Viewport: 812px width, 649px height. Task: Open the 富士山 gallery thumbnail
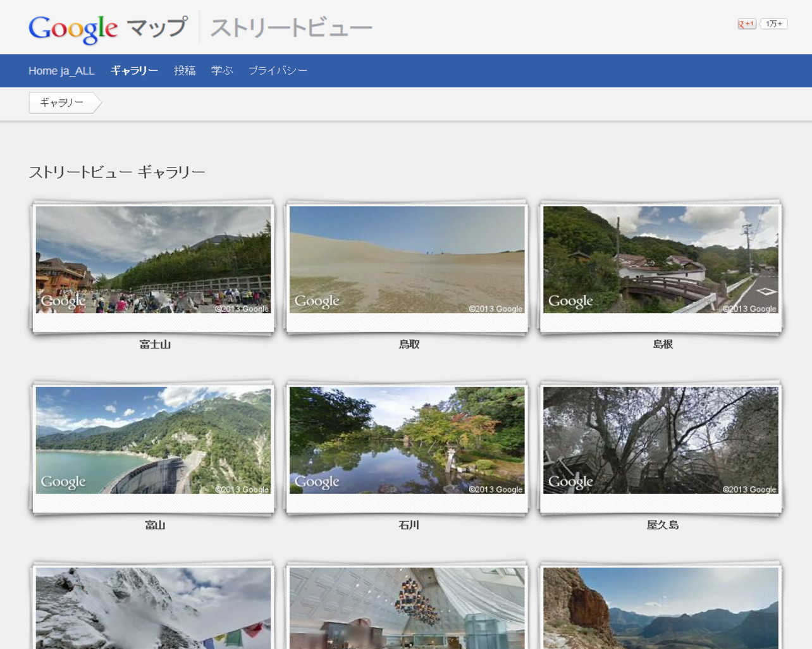click(153, 259)
